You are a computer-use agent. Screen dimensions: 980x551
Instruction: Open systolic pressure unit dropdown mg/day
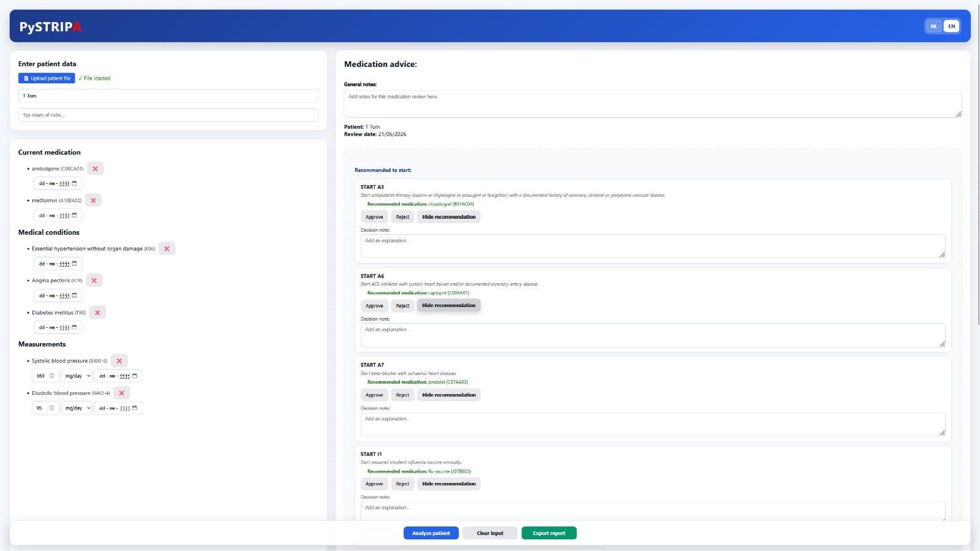(x=77, y=376)
